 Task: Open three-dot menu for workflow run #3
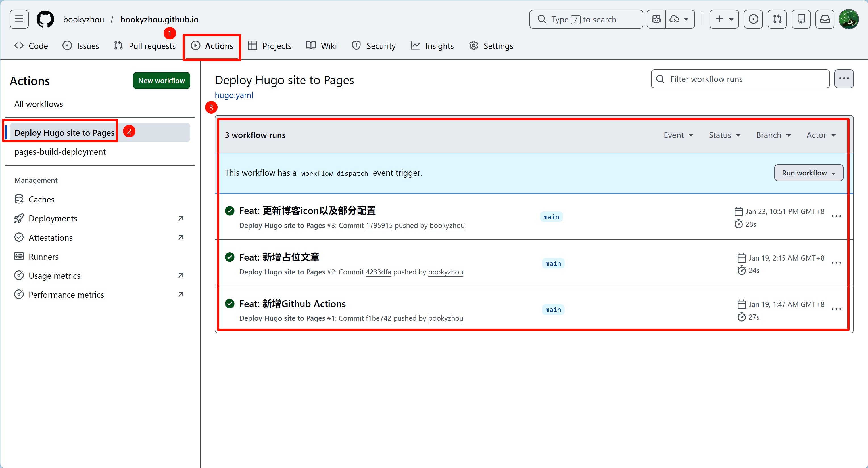click(x=836, y=217)
